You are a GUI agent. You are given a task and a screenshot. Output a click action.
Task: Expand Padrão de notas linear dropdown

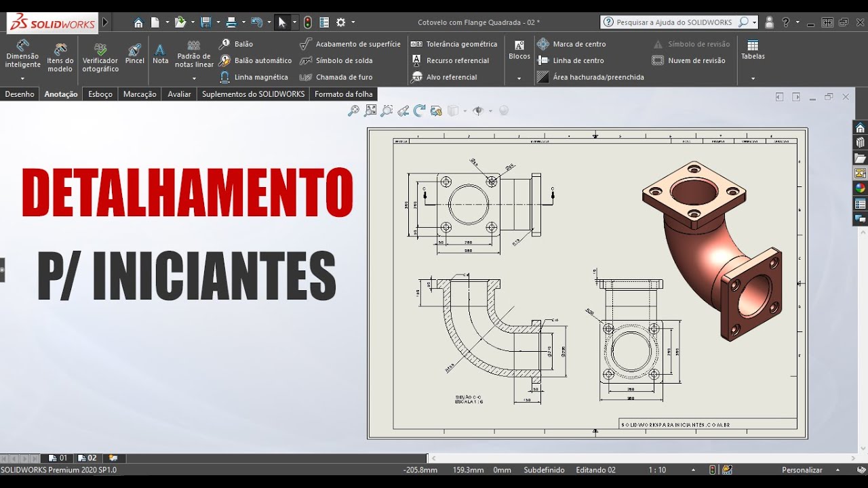pyautogui.click(x=194, y=79)
